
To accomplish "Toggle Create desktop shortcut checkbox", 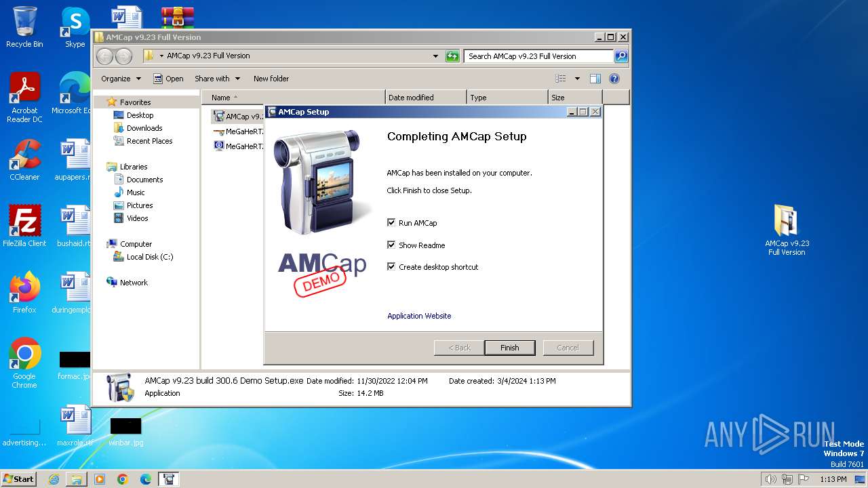I will 391,266.
